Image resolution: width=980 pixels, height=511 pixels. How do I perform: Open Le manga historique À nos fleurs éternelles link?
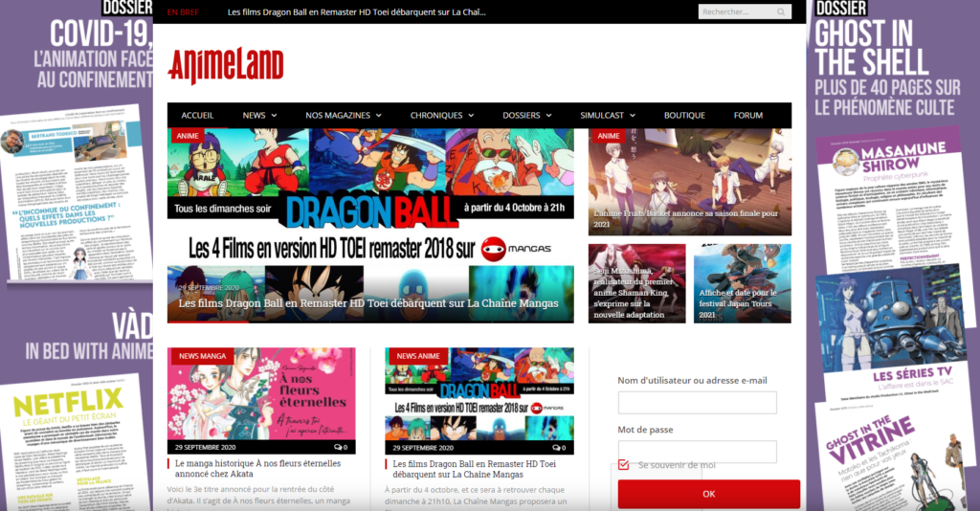coord(257,469)
